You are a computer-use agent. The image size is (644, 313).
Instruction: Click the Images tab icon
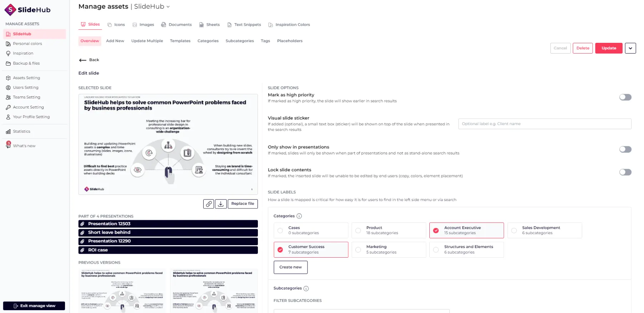pyautogui.click(x=135, y=25)
